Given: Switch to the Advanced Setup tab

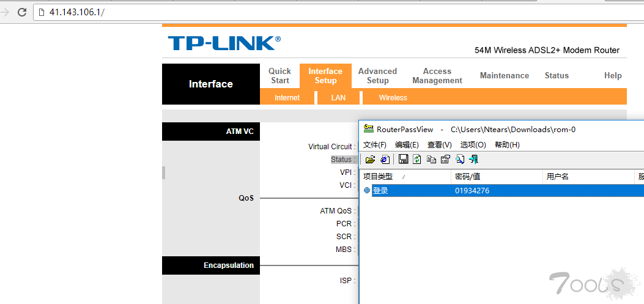Looking at the screenshot, I should tap(377, 76).
